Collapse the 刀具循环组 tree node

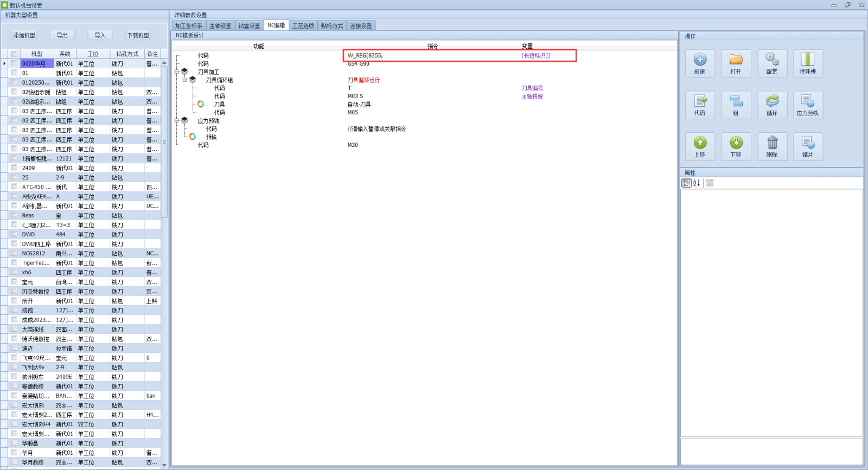coord(185,80)
